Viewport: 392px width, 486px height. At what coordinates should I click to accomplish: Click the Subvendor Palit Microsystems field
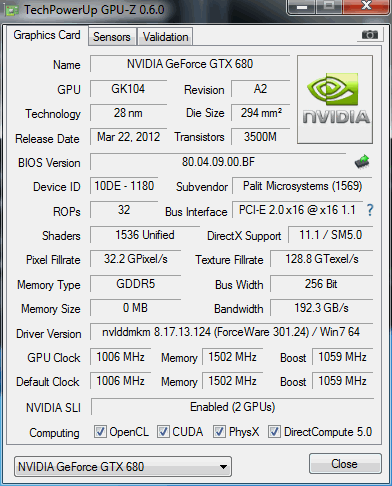pyautogui.click(x=302, y=186)
